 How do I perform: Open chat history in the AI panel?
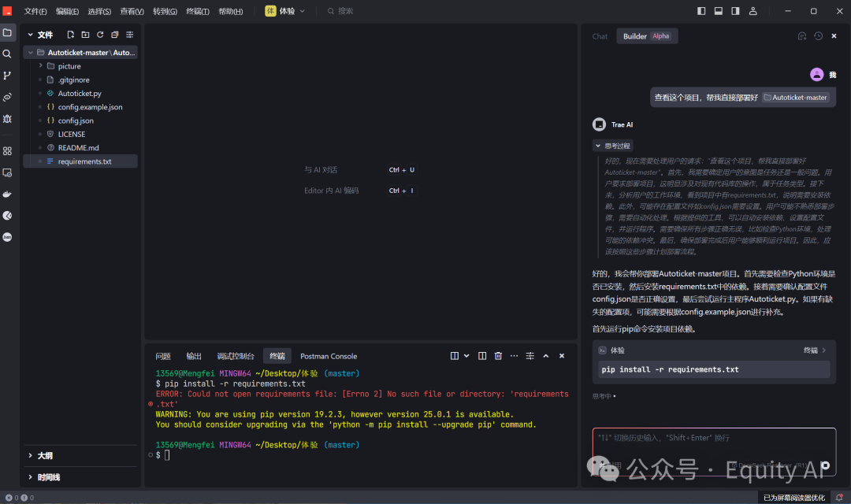click(x=818, y=36)
